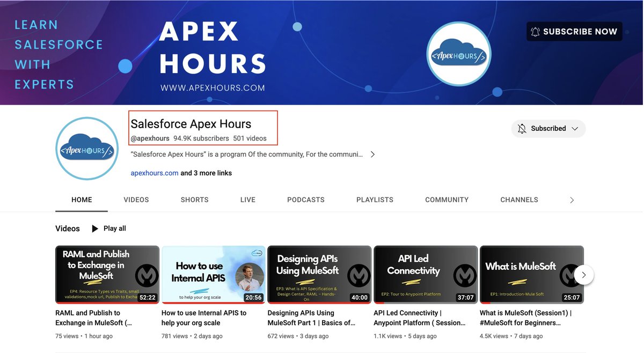The image size is (644, 353).
Task: Click "781 views • 2 days ago" metadata
Action: [x=192, y=336]
